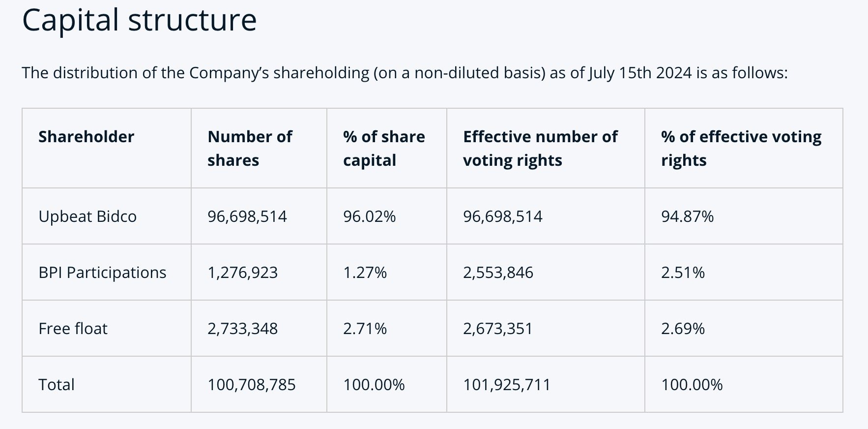Click the 2,553,846 voting rights cell

(498, 273)
